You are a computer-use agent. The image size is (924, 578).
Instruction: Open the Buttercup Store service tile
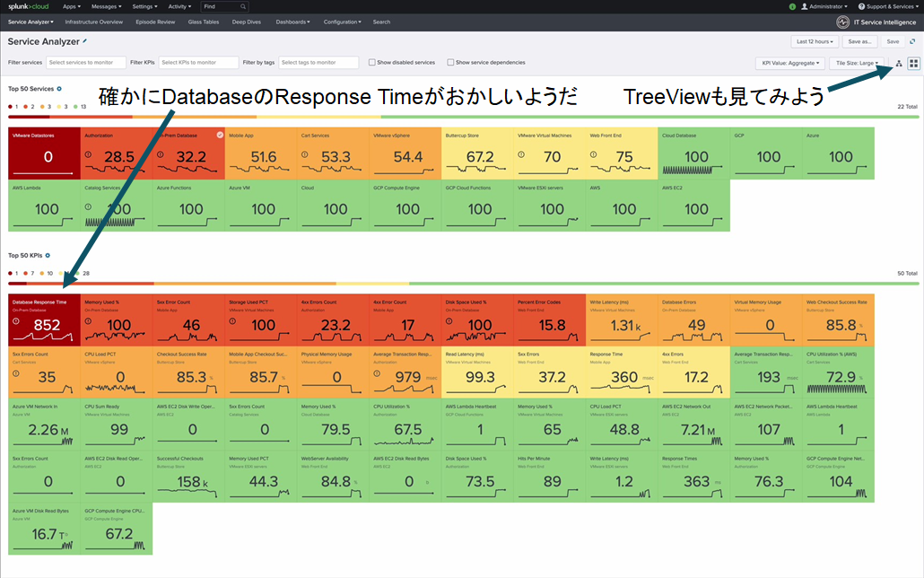(477, 153)
